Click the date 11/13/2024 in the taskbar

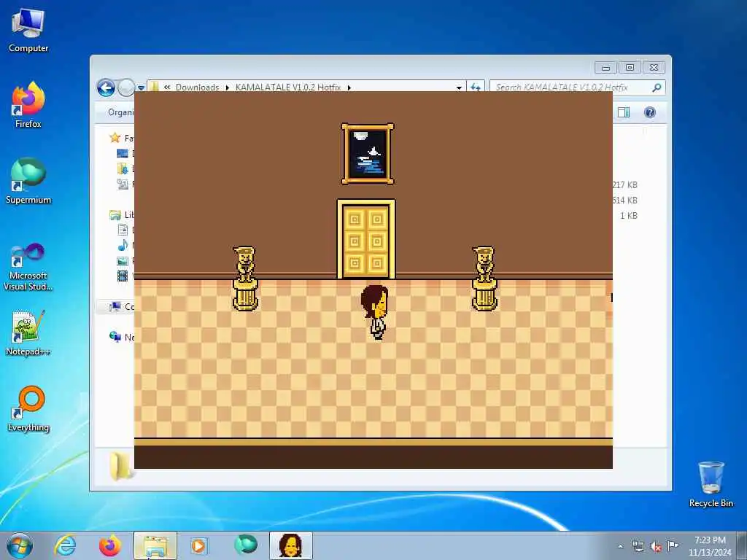pyautogui.click(x=710, y=553)
